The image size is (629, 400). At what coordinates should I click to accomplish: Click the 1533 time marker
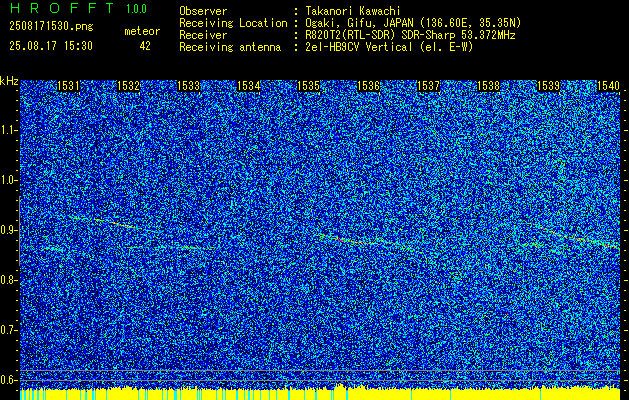click(188, 86)
